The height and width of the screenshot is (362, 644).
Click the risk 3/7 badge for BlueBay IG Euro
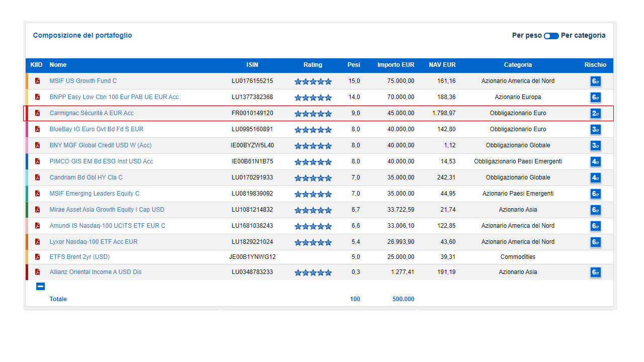click(x=596, y=130)
